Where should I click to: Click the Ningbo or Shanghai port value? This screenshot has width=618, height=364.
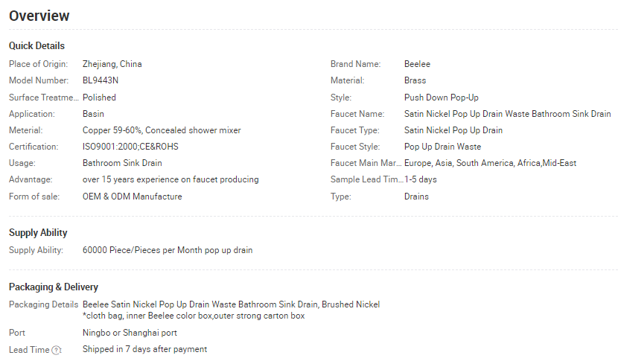click(x=130, y=333)
